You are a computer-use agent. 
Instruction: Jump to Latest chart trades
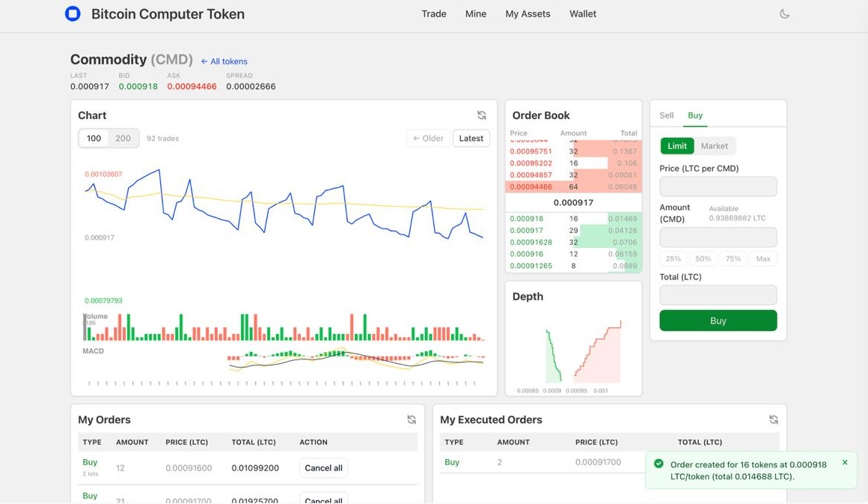pyautogui.click(x=471, y=139)
